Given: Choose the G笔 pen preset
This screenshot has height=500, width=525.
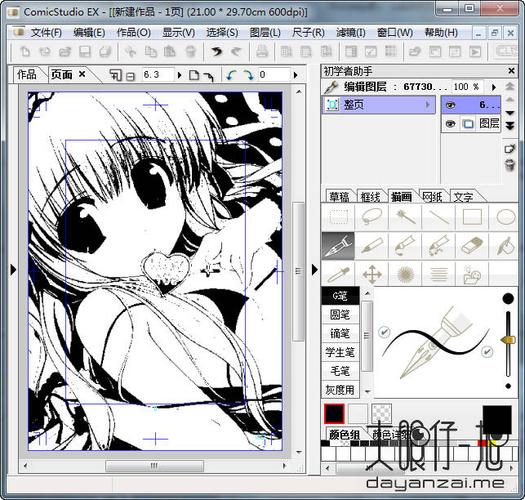Looking at the screenshot, I should click(340, 296).
